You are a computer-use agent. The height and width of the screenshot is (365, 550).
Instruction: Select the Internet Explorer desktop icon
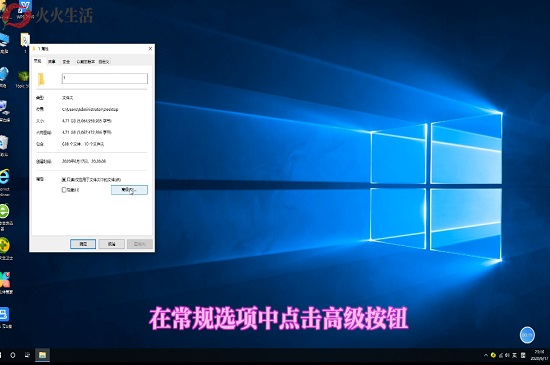[x=4, y=182]
